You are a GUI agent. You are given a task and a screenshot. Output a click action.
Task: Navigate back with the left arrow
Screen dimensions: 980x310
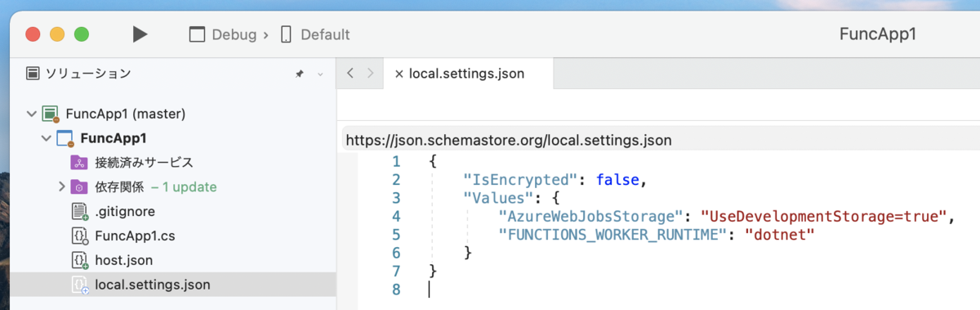pyautogui.click(x=350, y=74)
